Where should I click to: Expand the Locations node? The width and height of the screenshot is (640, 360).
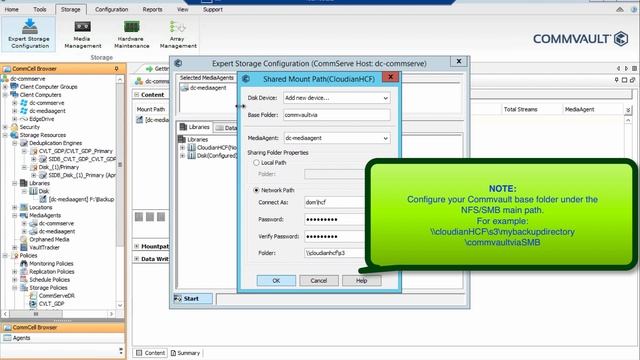point(15,207)
